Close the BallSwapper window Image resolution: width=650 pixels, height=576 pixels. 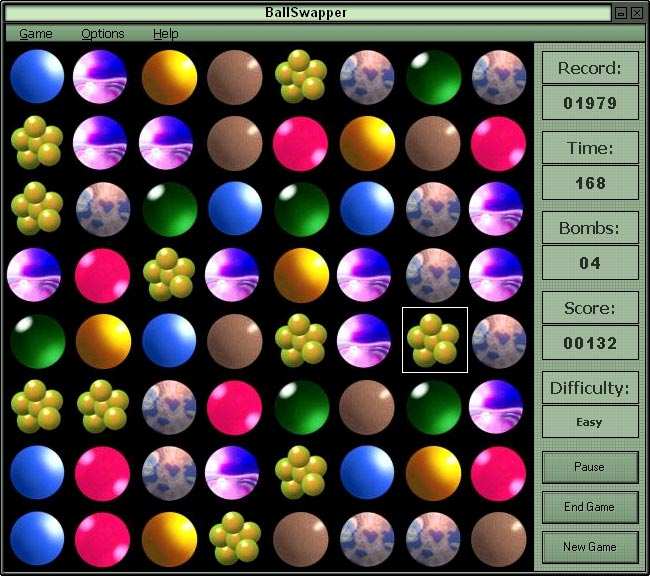(637, 13)
